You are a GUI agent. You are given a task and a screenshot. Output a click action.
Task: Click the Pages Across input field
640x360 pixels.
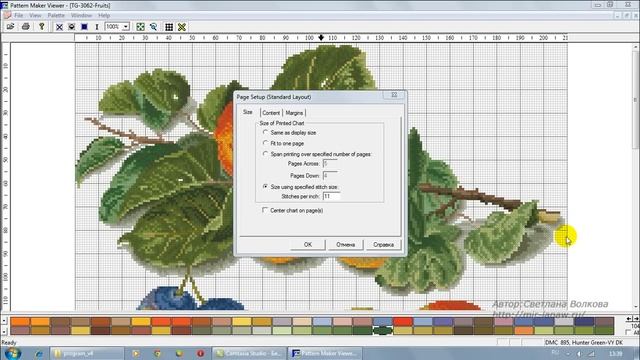(330, 164)
